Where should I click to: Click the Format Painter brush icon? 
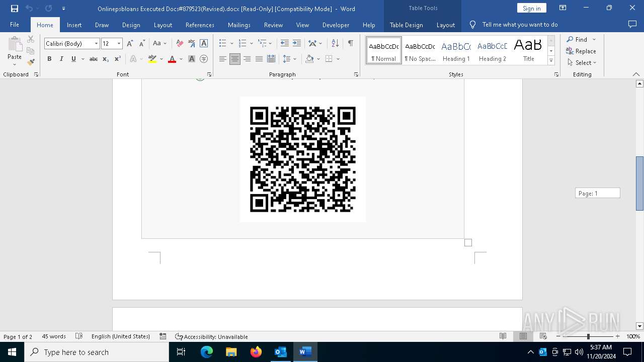coord(31,62)
